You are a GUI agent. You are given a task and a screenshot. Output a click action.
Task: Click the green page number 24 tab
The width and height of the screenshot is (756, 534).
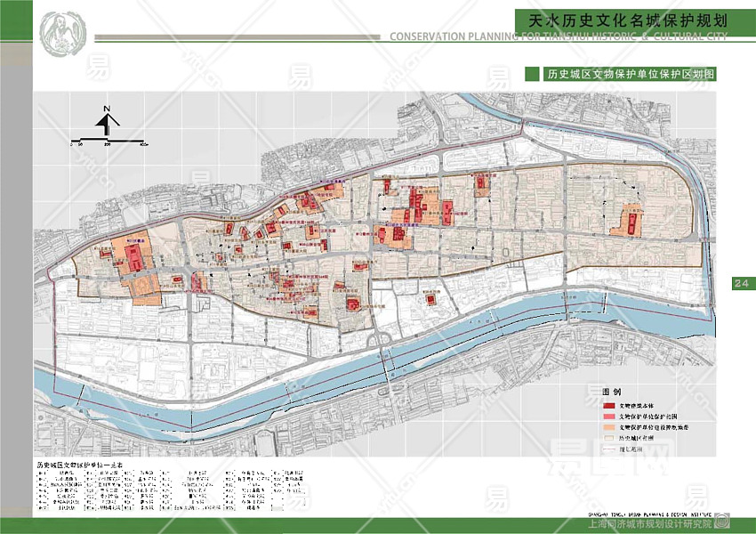(742, 284)
